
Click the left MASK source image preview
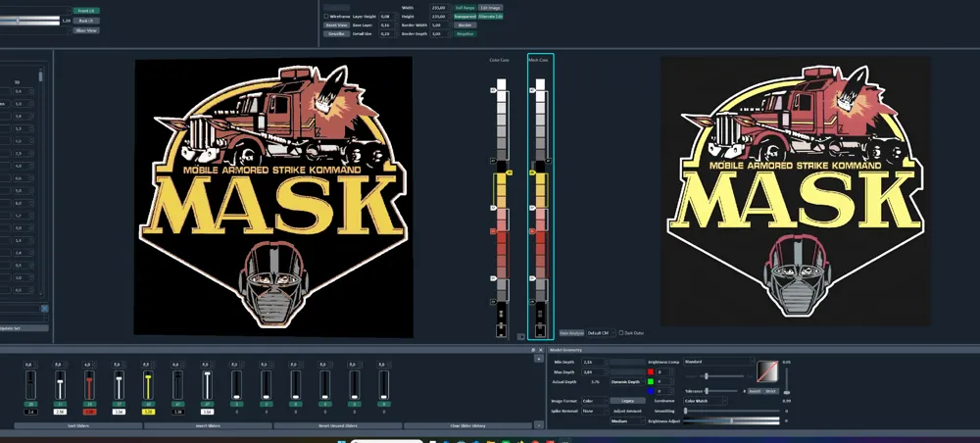coord(273,197)
